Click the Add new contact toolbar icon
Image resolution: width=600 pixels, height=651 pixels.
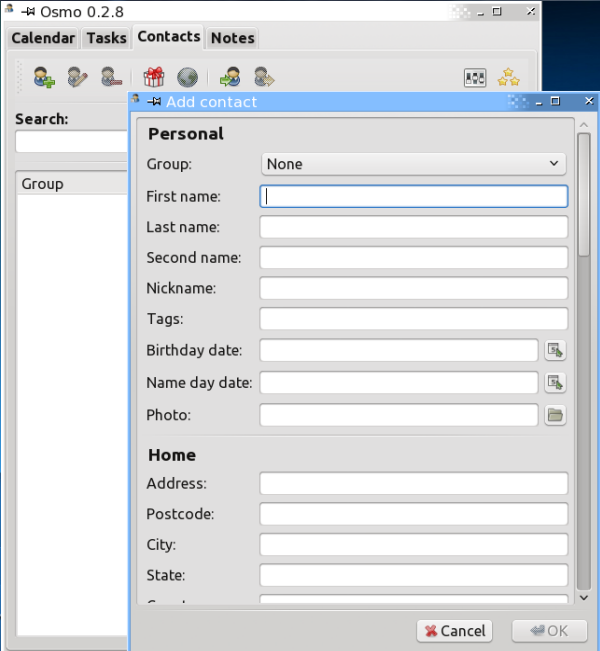click(44, 77)
